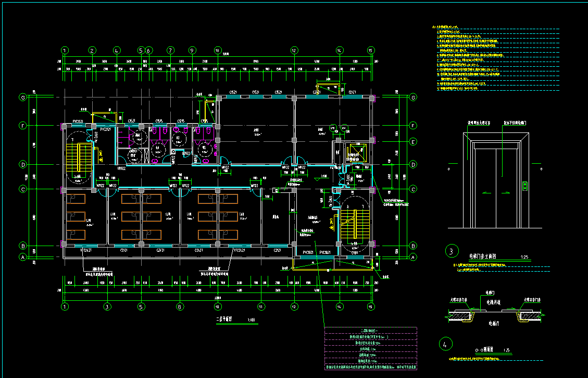Click the elevator shaft section detail drawing
Viewport: 588px width, 378px height.
(x=494, y=314)
